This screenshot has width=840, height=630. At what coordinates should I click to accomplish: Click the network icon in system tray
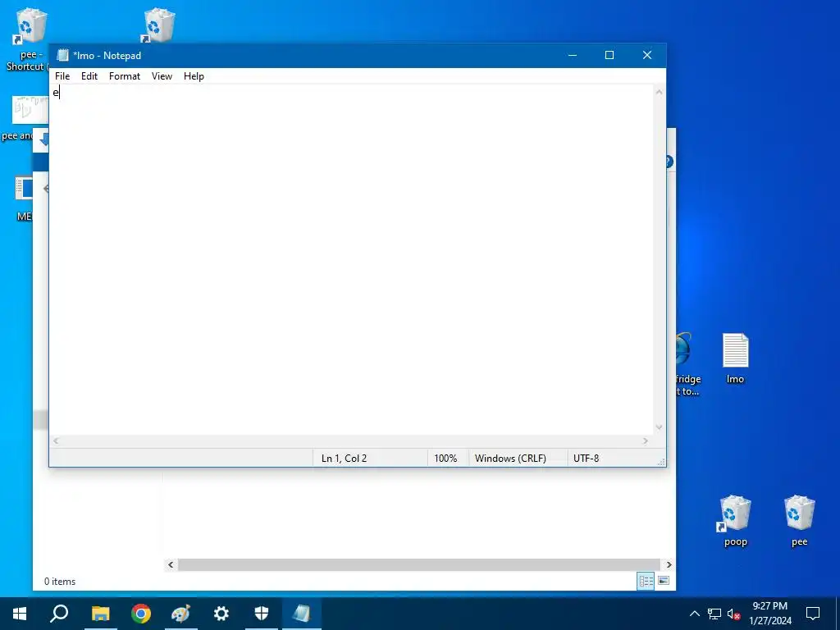point(714,614)
